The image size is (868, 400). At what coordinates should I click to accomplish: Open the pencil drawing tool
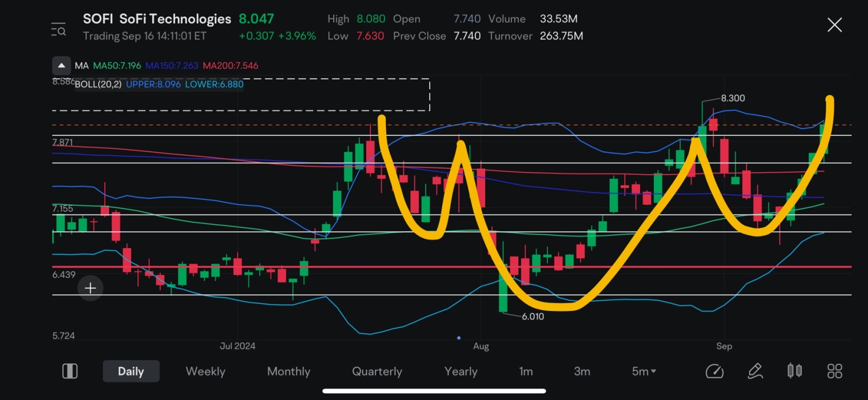point(755,371)
